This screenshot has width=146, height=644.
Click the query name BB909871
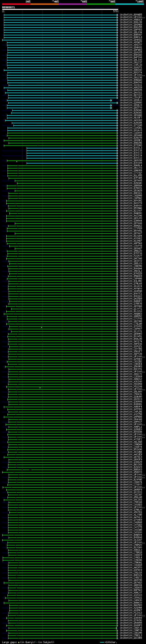pyautogui.click(x=8, y=7)
